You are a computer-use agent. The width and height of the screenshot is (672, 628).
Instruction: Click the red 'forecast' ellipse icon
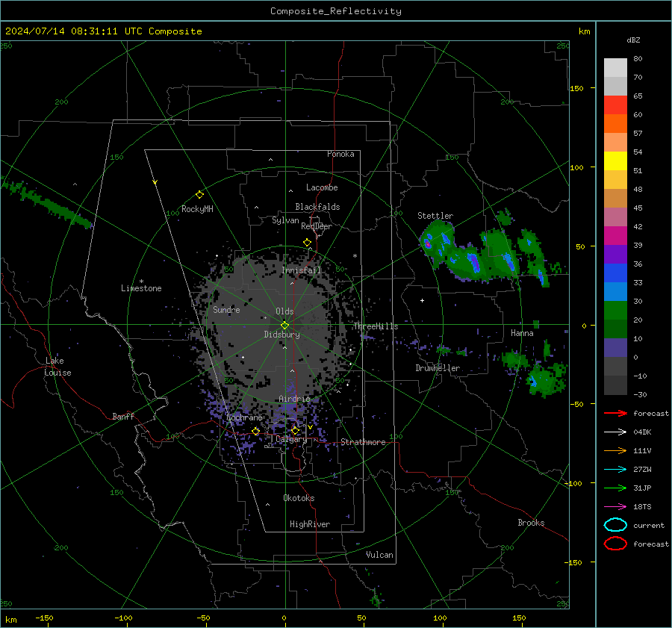coord(615,544)
